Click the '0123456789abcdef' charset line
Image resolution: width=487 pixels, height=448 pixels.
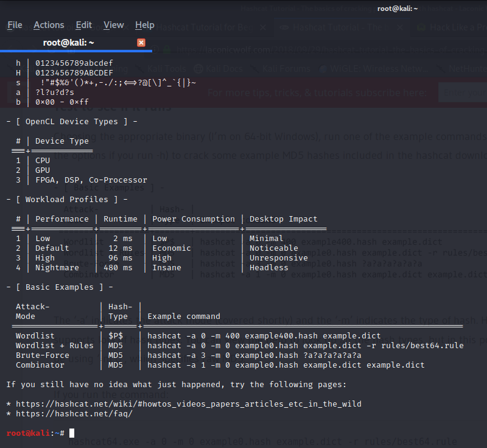74,63
